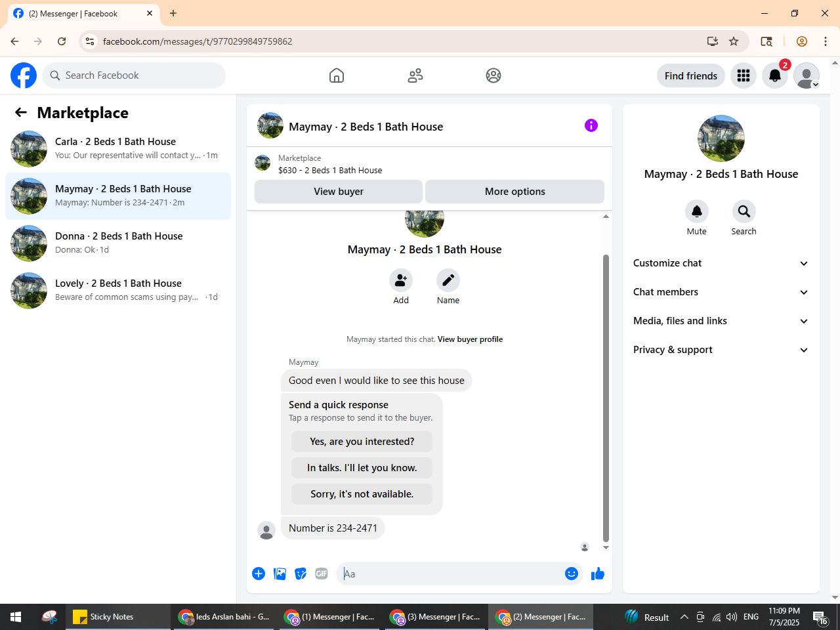Screen dimensions: 840x630
Task: View site information icon in address bar
Action: 90,41
